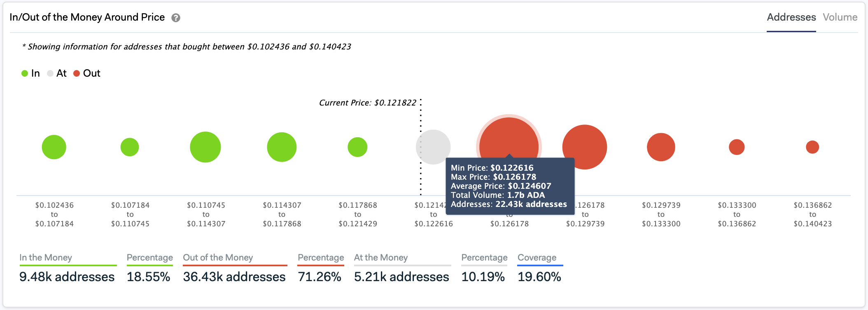The width and height of the screenshot is (868, 310).
Task: Click the green 'In' legend dot
Action: coord(24,73)
